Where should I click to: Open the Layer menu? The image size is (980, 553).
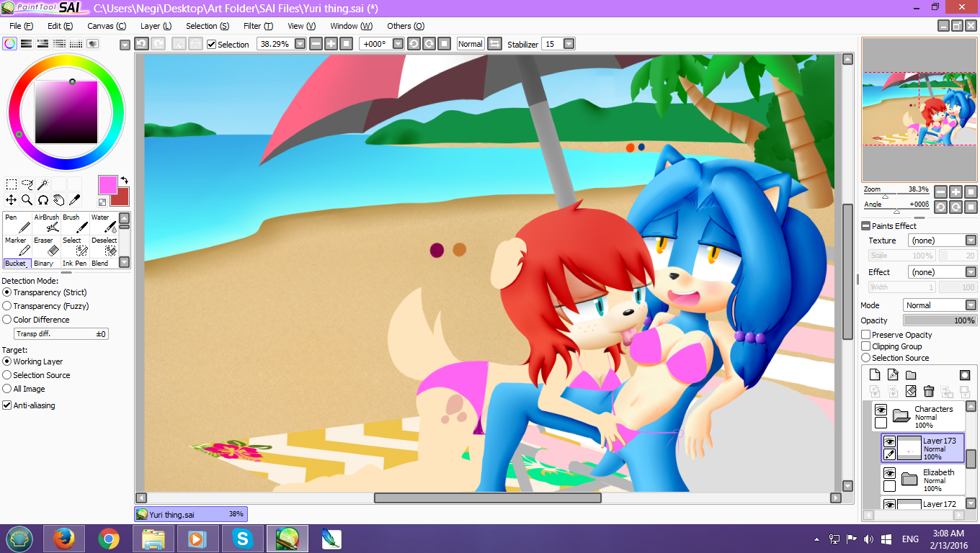pyautogui.click(x=156, y=26)
